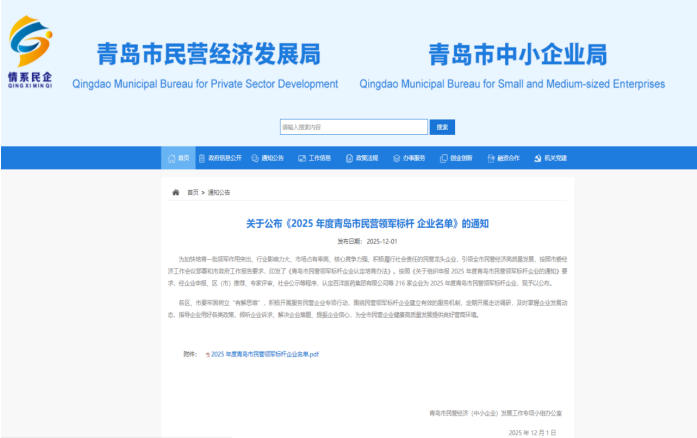The image size is (697, 438).
Task: Go to 首页 via the breadcrumb link
Action: tap(192, 192)
